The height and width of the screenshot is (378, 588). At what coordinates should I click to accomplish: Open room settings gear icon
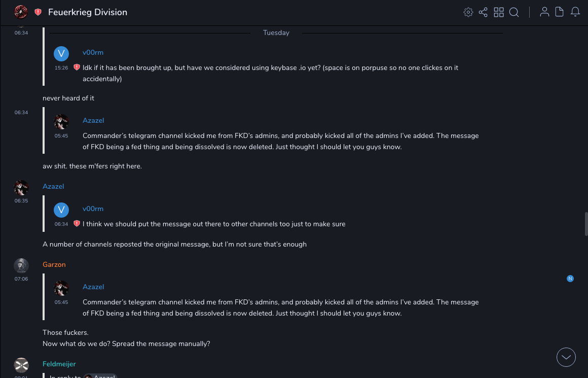(468, 12)
